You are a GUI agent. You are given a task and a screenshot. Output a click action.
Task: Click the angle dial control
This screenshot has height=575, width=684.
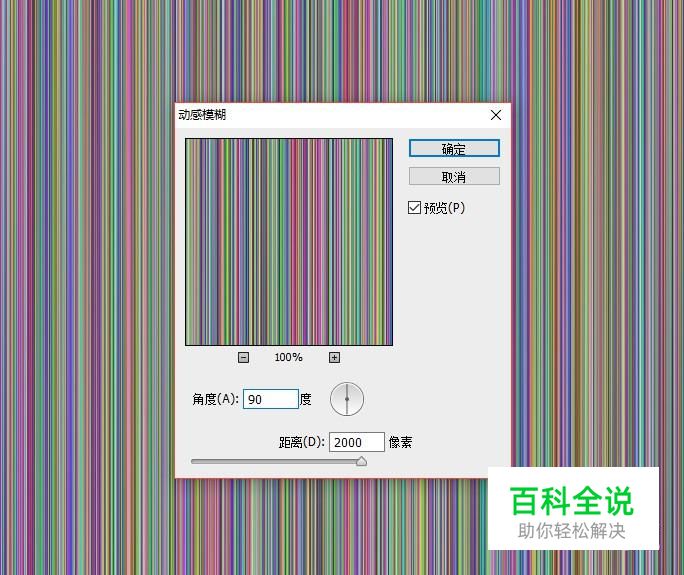[347, 399]
